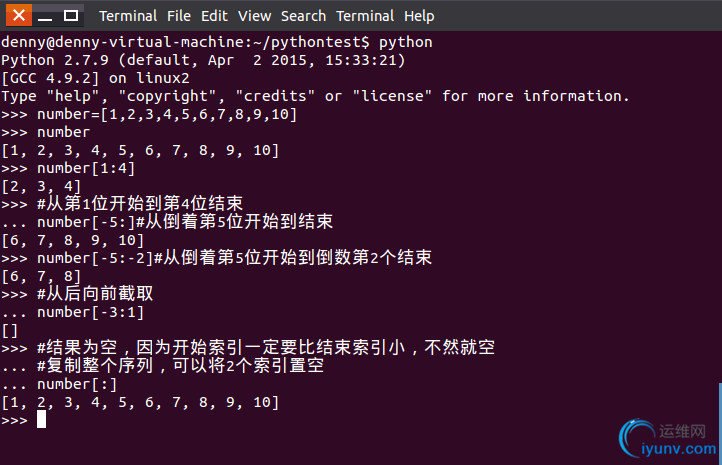Viewport: 722px width, 465px height.
Task: Maximize the terminal window
Action: (70, 16)
